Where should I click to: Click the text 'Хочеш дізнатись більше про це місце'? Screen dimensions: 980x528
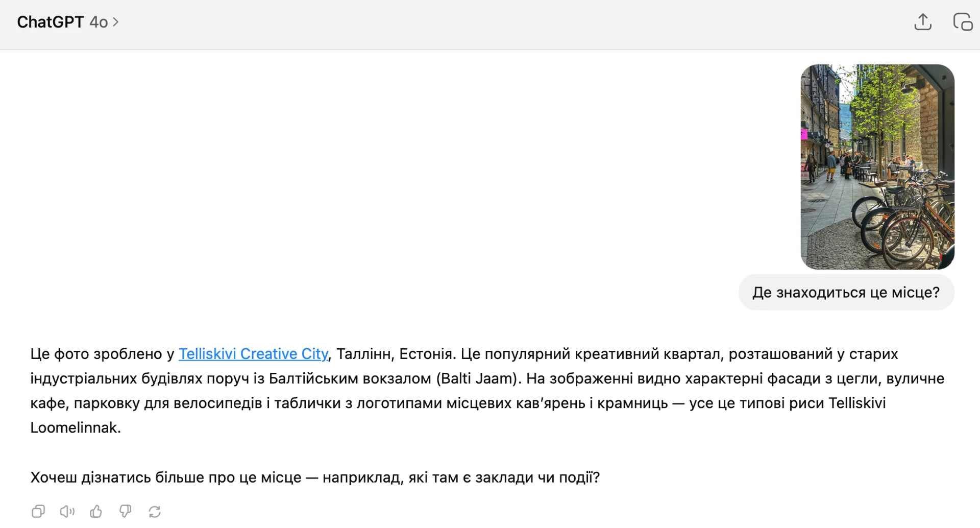click(166, 477)
